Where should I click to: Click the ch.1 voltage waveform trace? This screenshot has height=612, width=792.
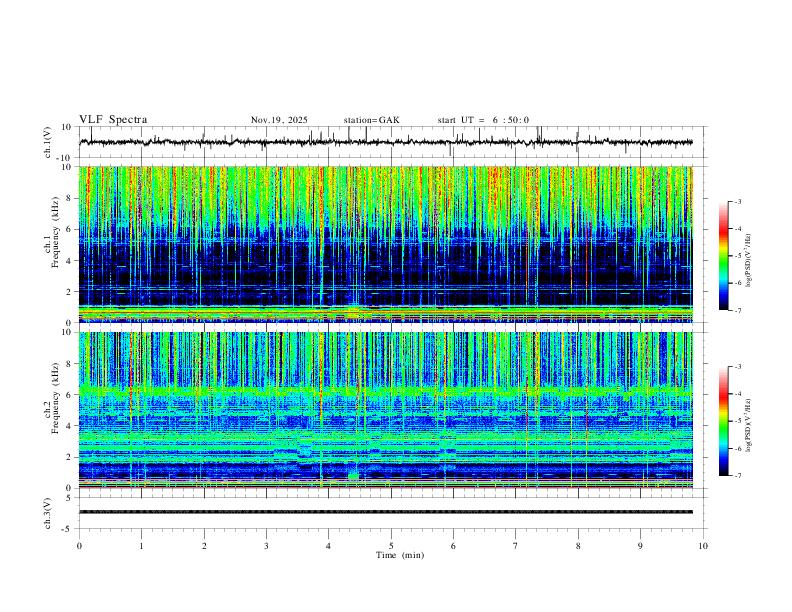385,142
